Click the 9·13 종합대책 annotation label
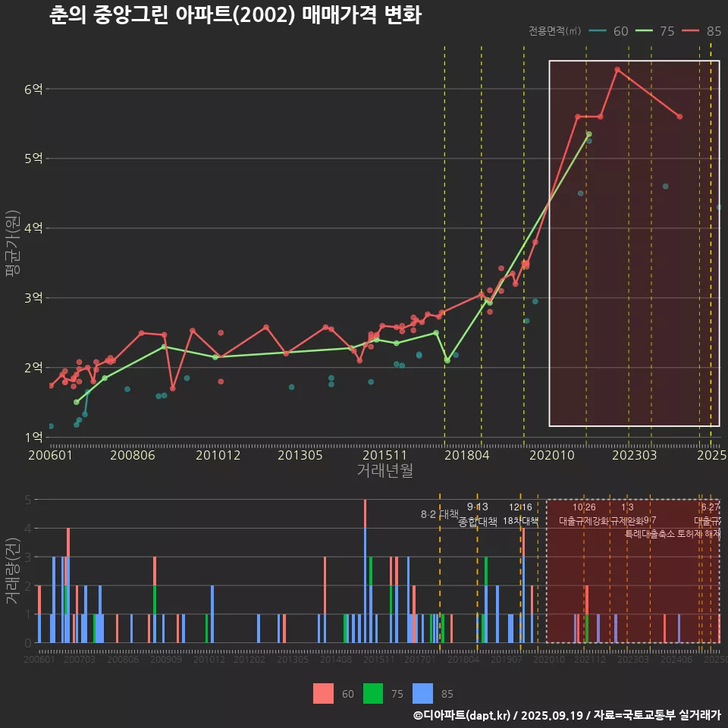This screenshot has width=728, height=728. pos(479,513)
